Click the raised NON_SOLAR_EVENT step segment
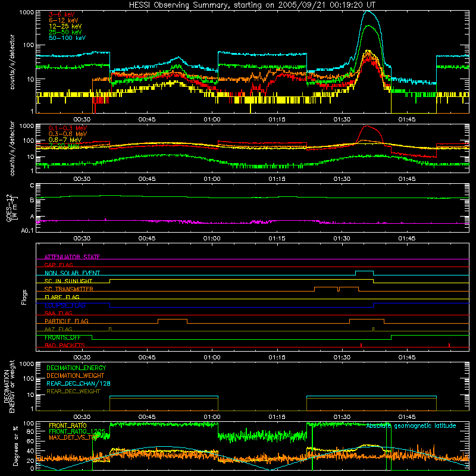Image resolution: width=476 pixels, height=476 pixels. click(364, 271)
